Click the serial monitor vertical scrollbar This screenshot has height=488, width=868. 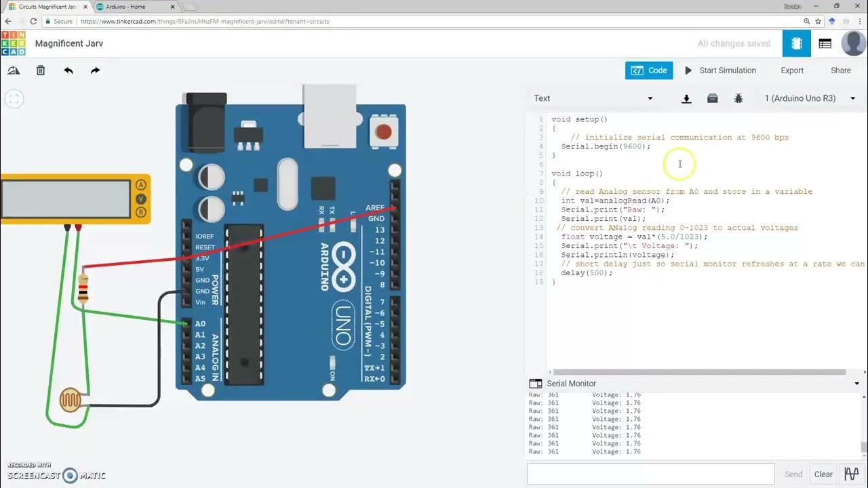(863, 447)
